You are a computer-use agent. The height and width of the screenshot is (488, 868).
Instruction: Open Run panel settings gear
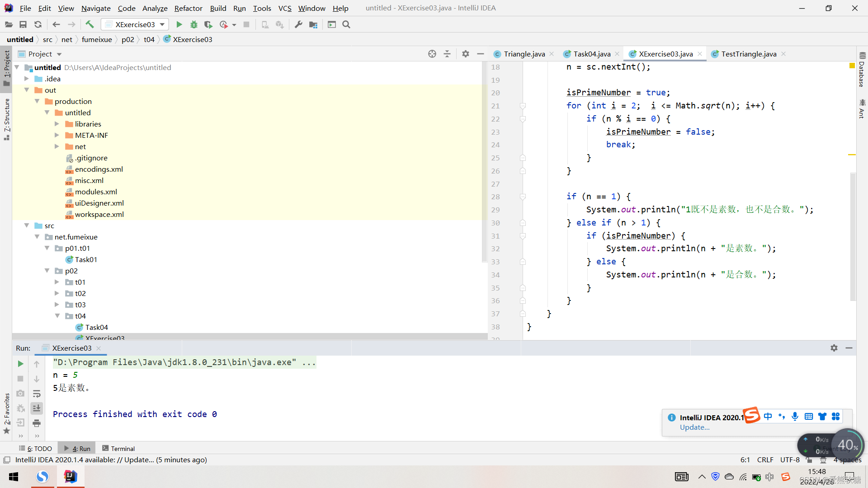coord(834,348)
